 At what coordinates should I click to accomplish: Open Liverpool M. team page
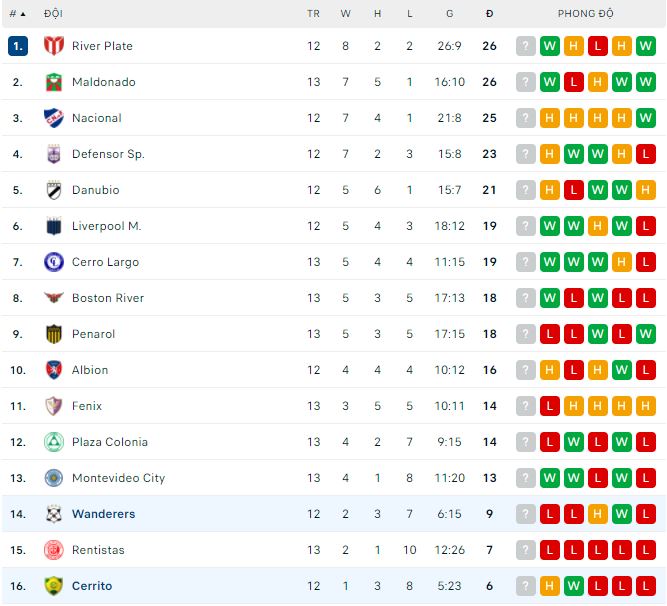click(106, 226)
